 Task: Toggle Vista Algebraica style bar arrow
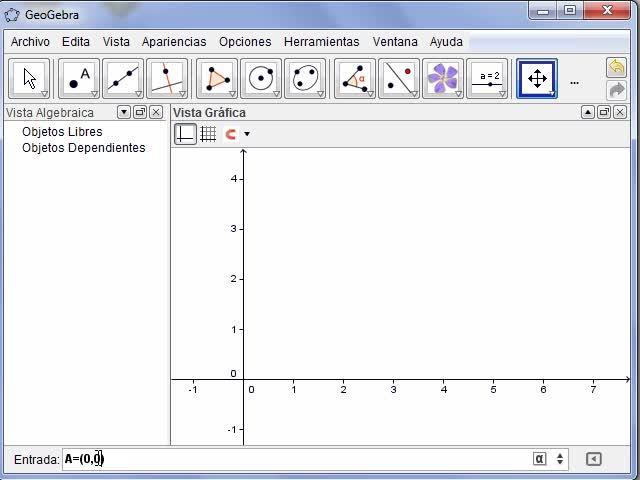click(124, 112)
